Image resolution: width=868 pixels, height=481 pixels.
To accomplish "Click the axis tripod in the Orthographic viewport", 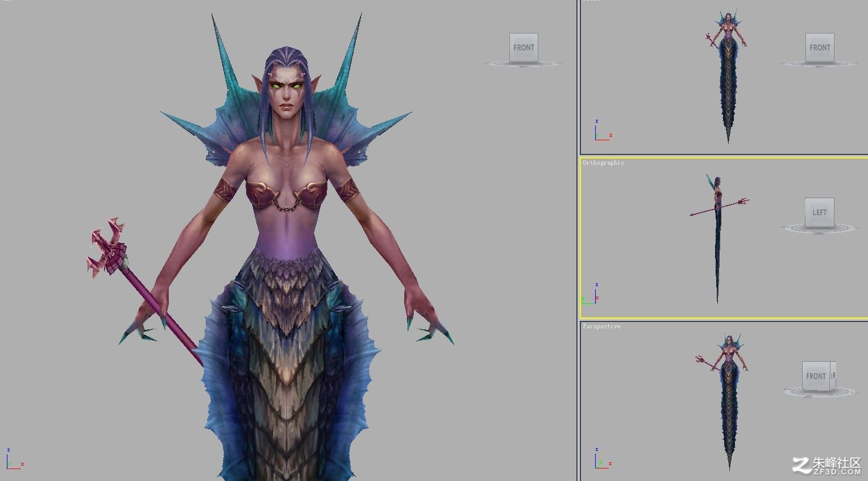I will click(591, 294).
